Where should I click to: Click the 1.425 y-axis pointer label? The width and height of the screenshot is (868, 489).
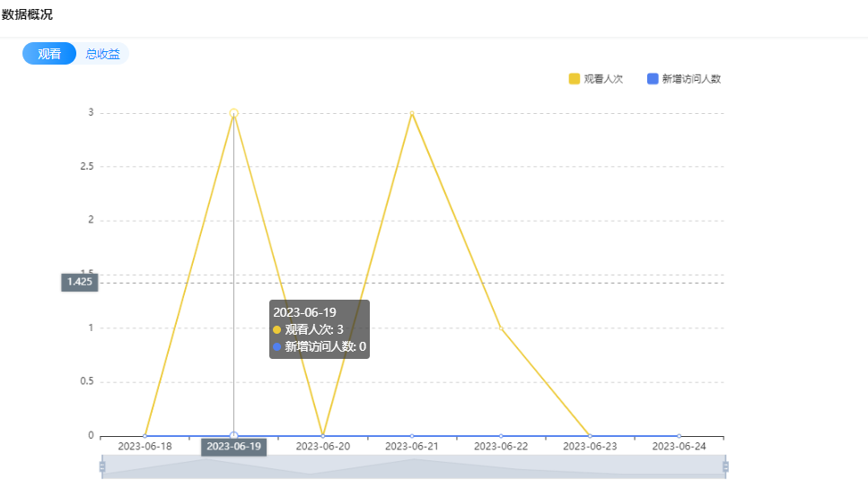pos(80,282)
